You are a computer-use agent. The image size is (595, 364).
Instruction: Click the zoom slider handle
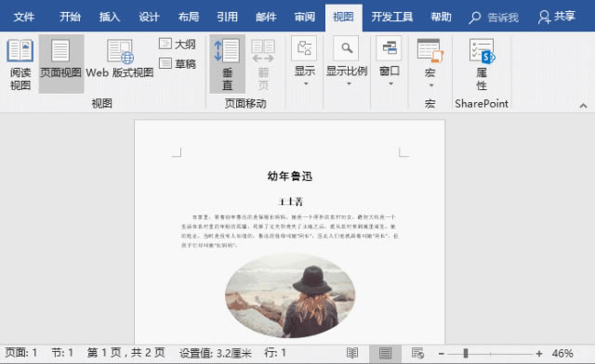coord(466,354)
